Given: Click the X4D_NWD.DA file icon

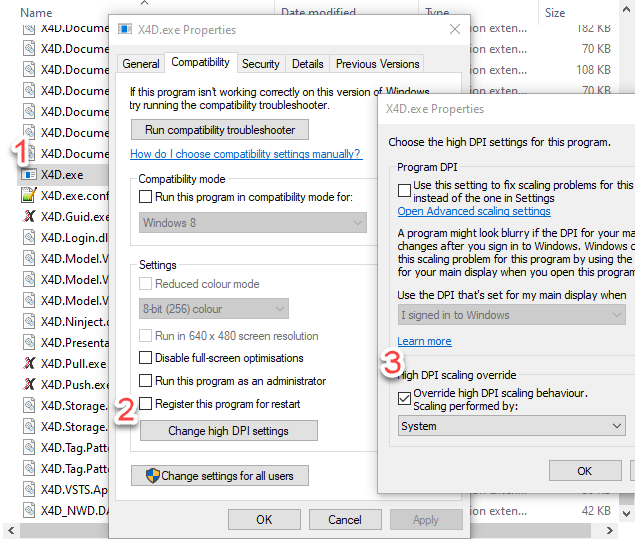Looking at the screenshot, I should coord(29,511).
